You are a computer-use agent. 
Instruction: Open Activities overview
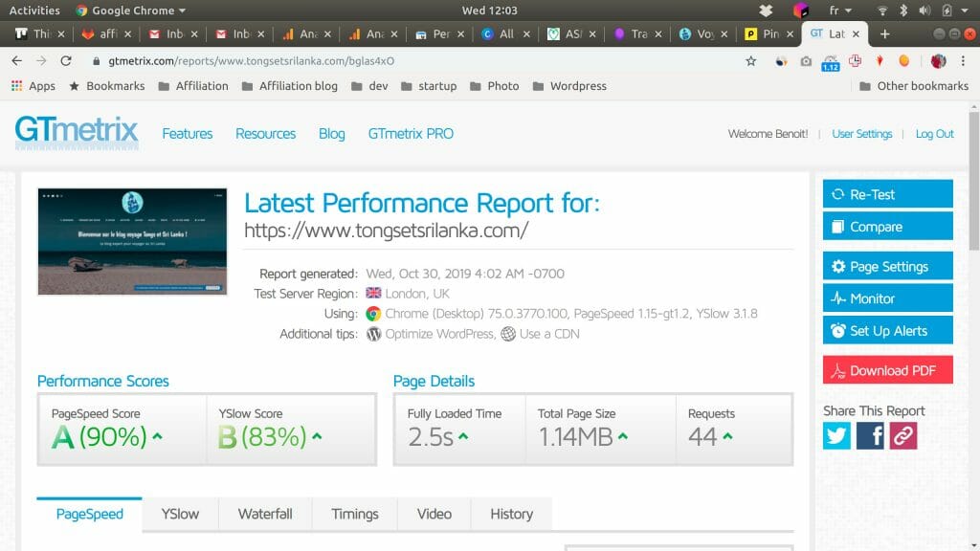click(x=34, y=11)
